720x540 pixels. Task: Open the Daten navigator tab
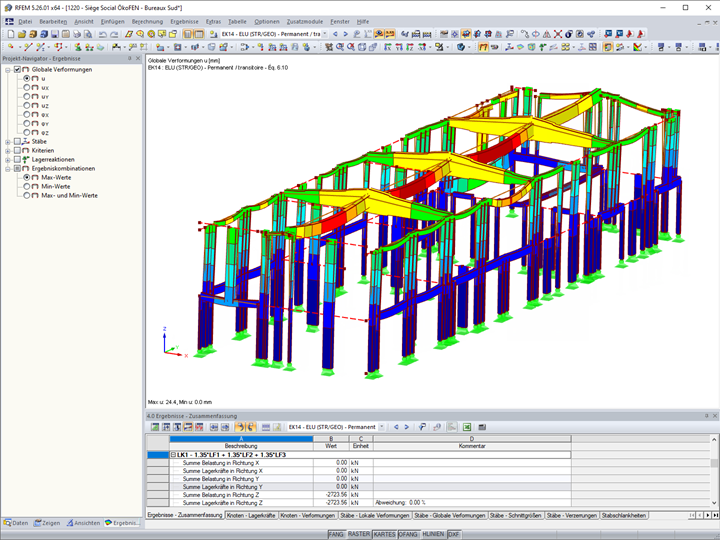16,523
